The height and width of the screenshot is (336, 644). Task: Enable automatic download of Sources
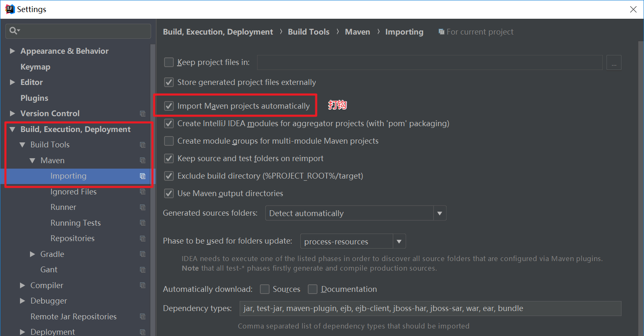[265, 289]
